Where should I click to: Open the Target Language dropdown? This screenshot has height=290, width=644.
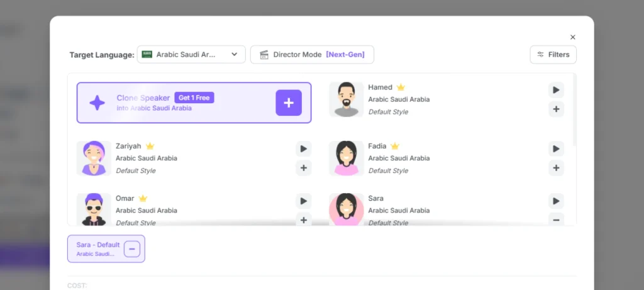(191, 55)
